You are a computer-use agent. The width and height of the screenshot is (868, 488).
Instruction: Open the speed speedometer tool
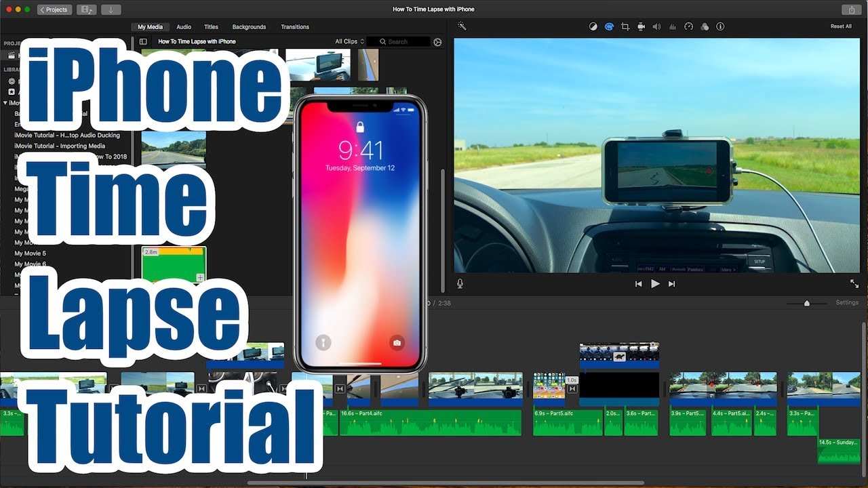click(688, 26)
